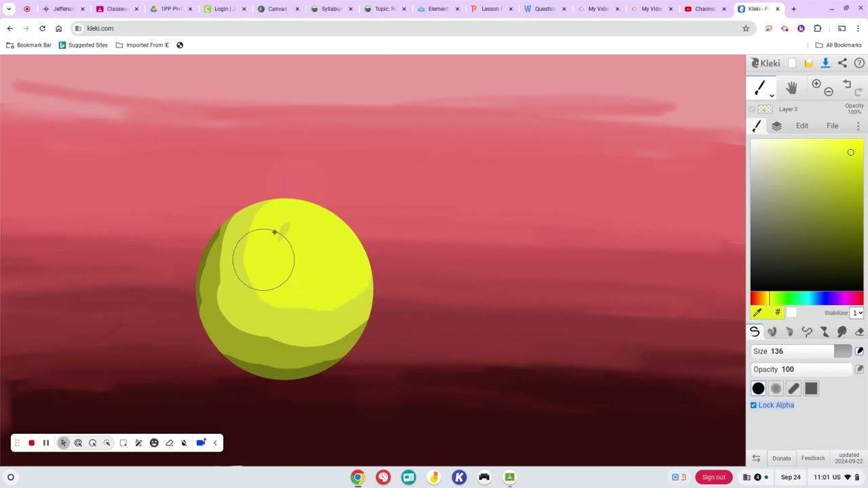Click the redo arrow icon
This screenshot has width=868, height=488.
pos(859,91)
